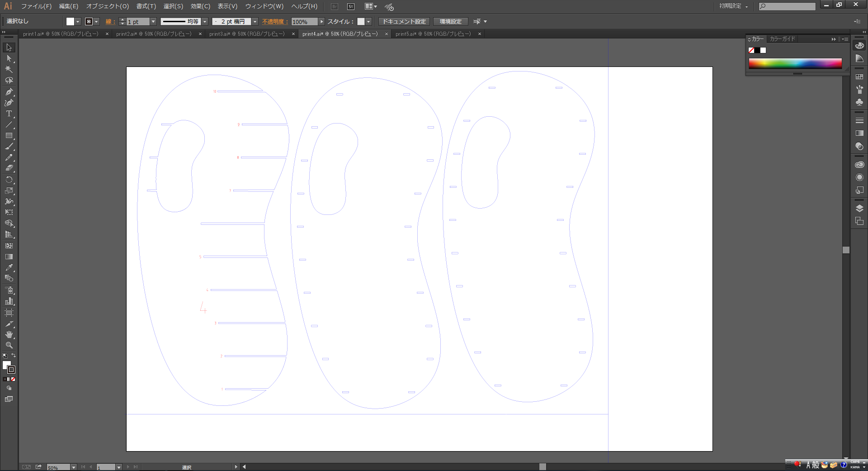Select the Free Transform tool

coord(9,212)
